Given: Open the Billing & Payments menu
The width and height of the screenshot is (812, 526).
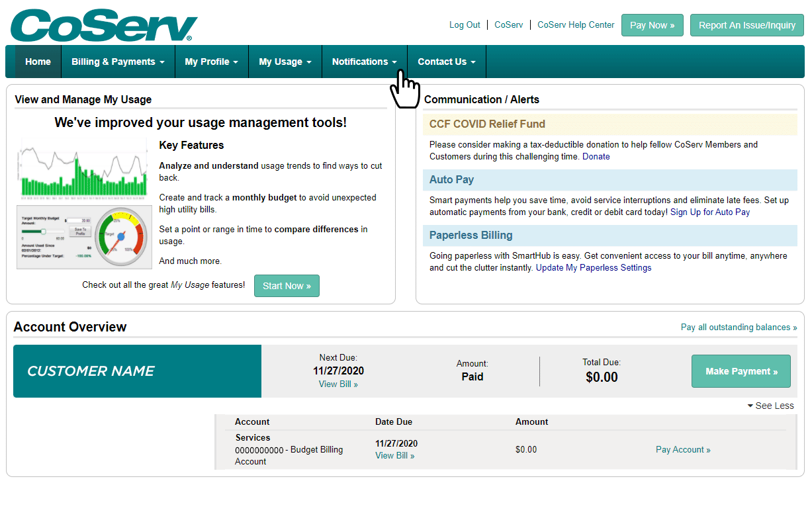Looking at the screenshot, I should tap(118, 62).
